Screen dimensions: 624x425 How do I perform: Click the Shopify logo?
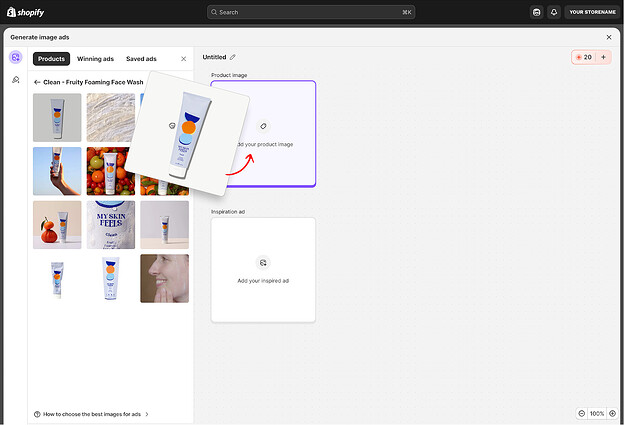(25, 12)
